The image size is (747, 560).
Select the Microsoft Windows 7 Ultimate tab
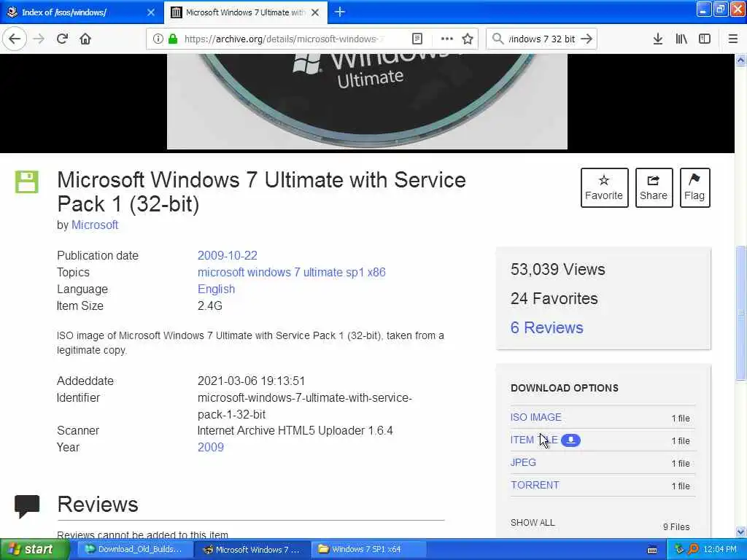(x=245, y=12)
